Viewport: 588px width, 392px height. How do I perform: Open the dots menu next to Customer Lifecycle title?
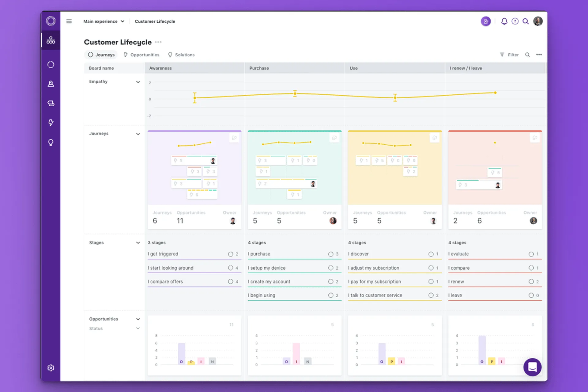click(158, 42)
